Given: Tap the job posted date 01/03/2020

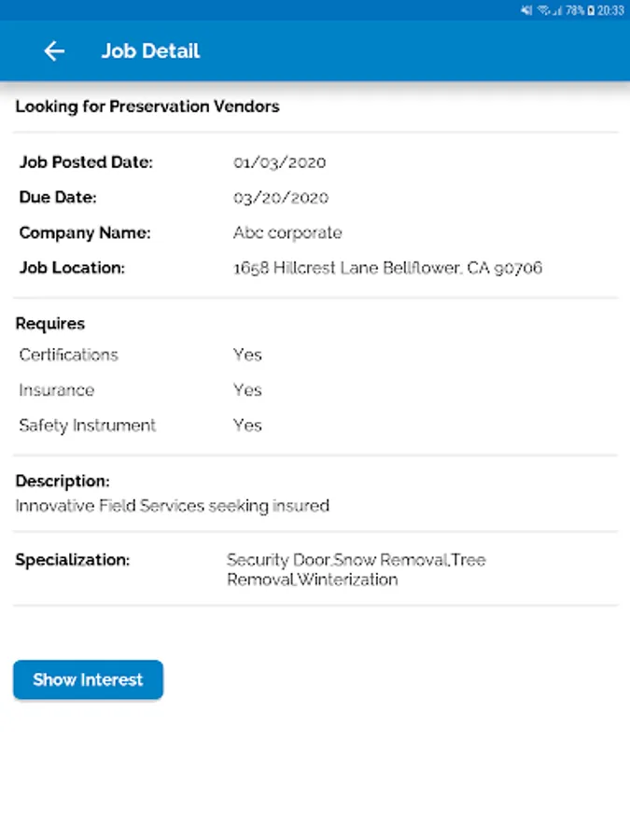Looking at the screenshot, I should 280,161.
